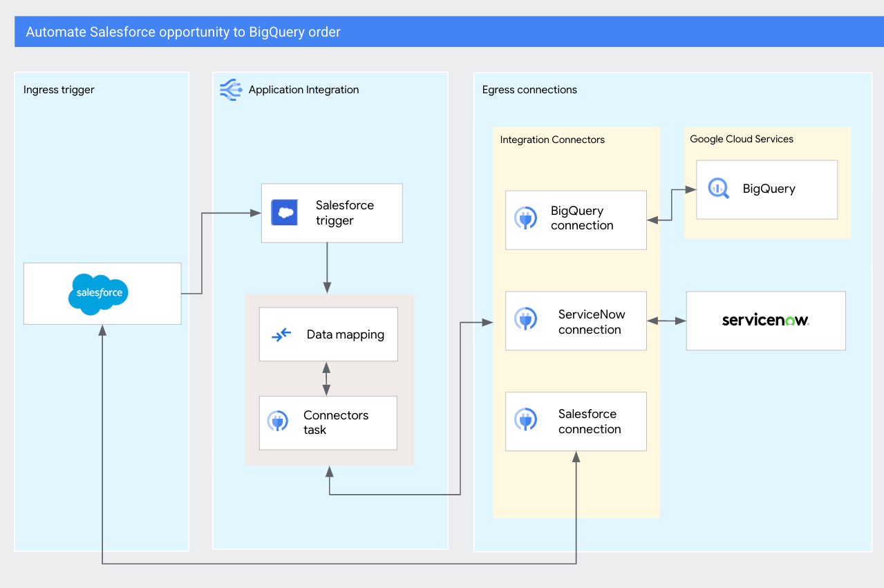884x588 pixels.
Task: Select the Google Cloud Services panel heading
Action: (742, 139)
